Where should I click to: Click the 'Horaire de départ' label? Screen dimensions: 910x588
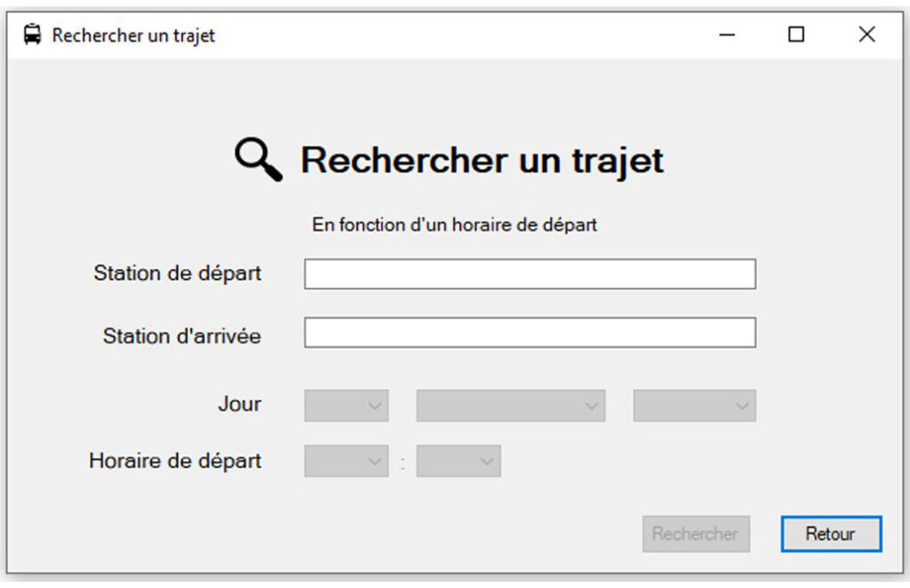175,461
